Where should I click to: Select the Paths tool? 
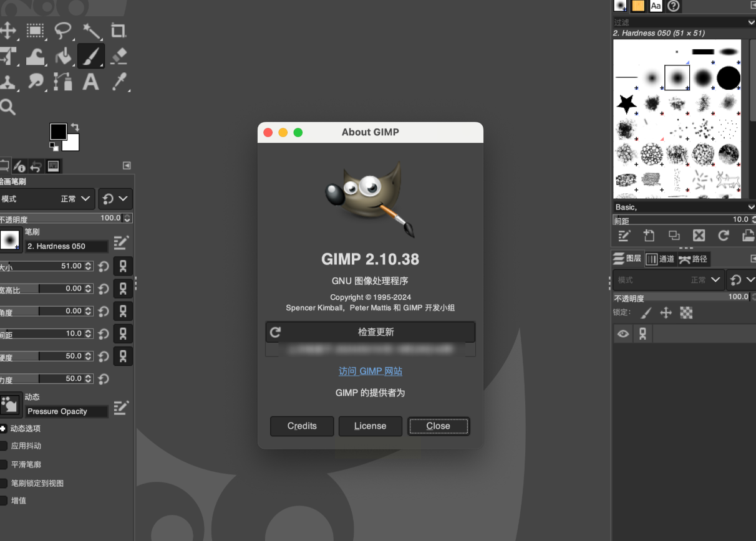point(63,82)
